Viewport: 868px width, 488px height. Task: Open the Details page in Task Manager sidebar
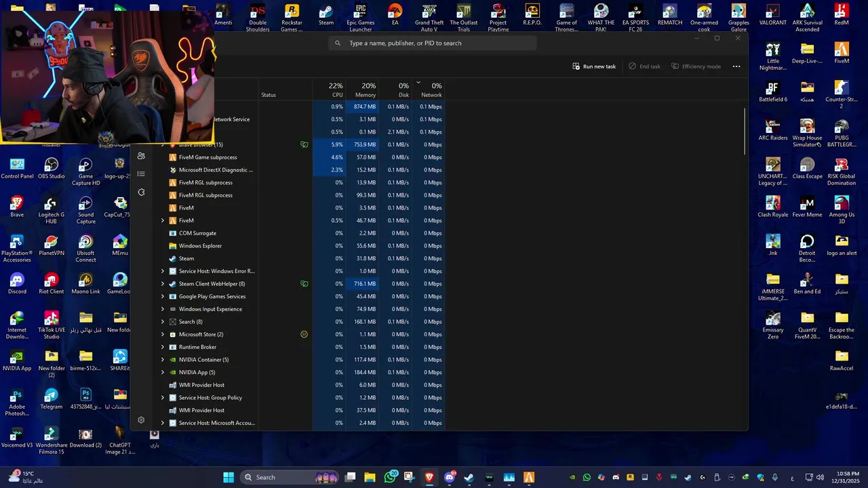tap(141, 174)
